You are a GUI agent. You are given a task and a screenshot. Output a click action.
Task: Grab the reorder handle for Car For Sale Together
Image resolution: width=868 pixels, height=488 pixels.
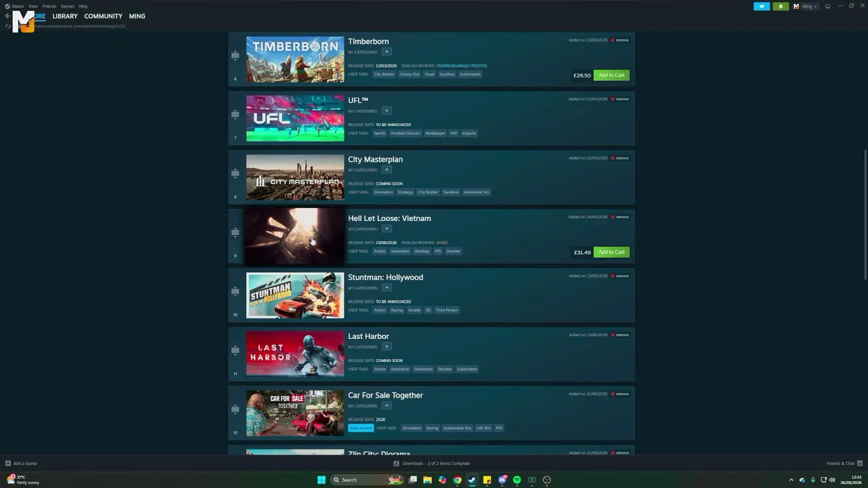point(235,409)
